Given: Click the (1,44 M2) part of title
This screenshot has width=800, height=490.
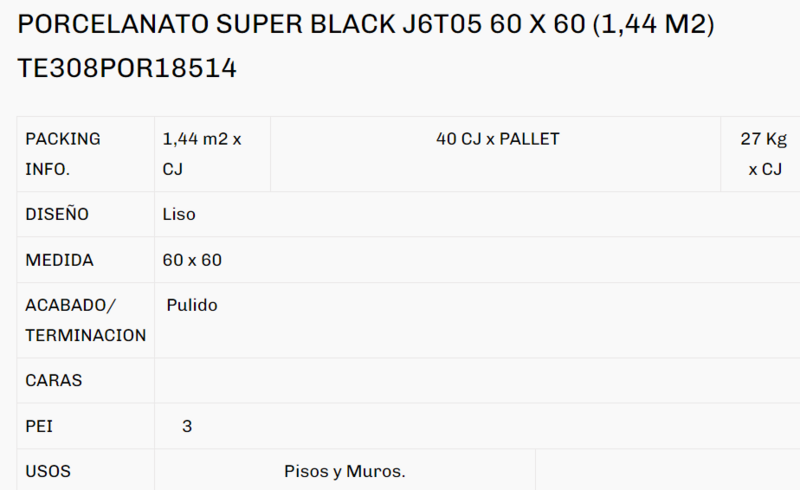Looking at the screenshot, I should click(654, 24).
